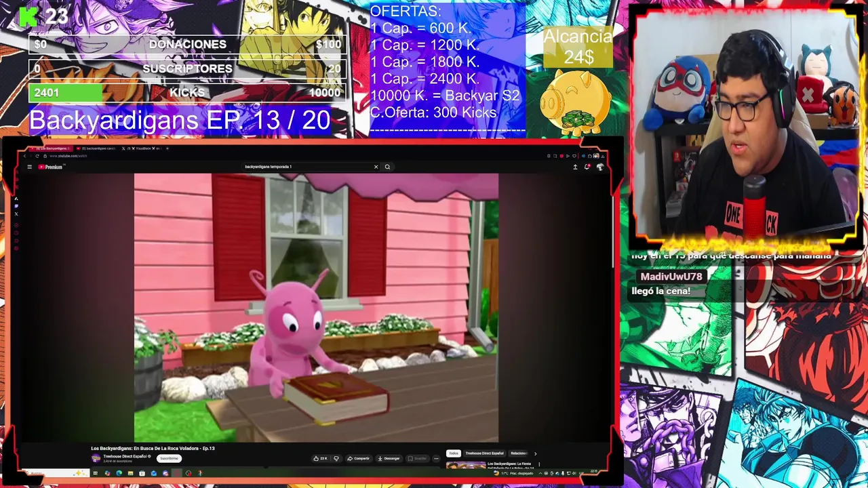
Task: Open Microsoft Edge on the taskbar
Action: (x=119, y=473)
